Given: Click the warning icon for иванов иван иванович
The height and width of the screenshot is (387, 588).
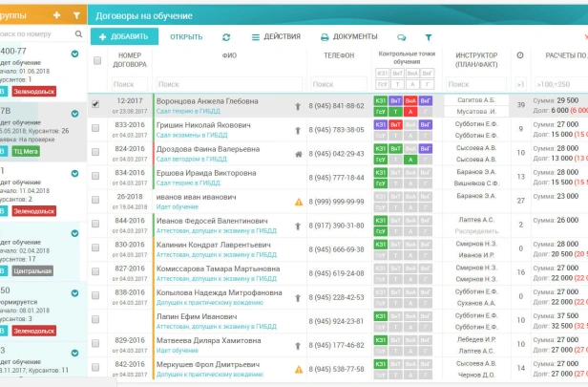Looking at the screenshot, I should tap(299, 202).
